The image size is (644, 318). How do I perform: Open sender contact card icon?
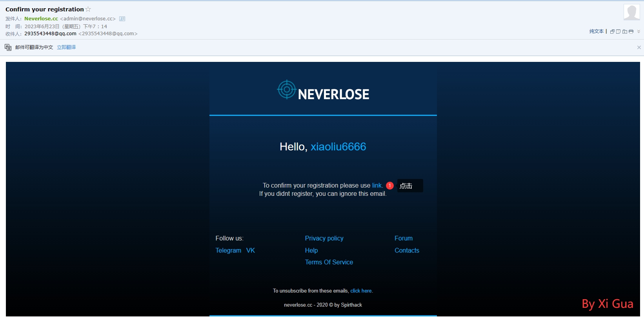[122, 19]
